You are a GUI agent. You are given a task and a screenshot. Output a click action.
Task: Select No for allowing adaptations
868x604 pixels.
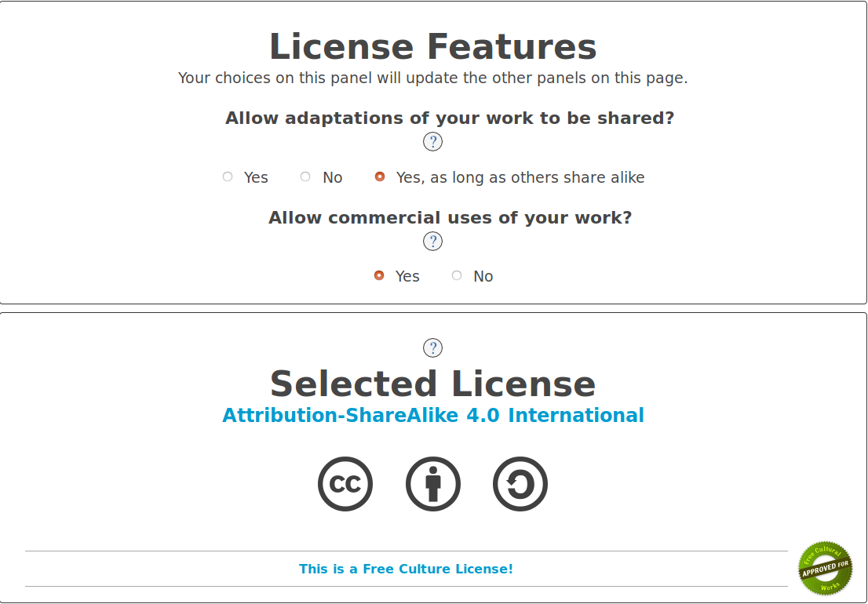coord(305,176)
